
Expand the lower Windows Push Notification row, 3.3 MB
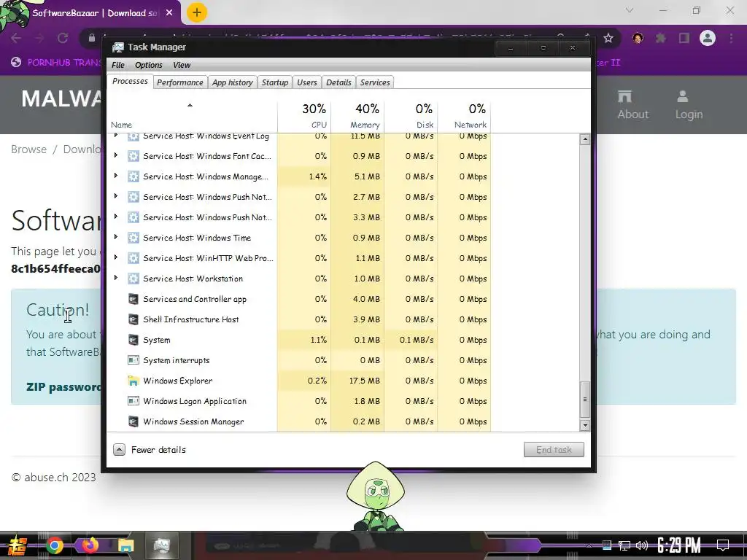tap(115, 217)
